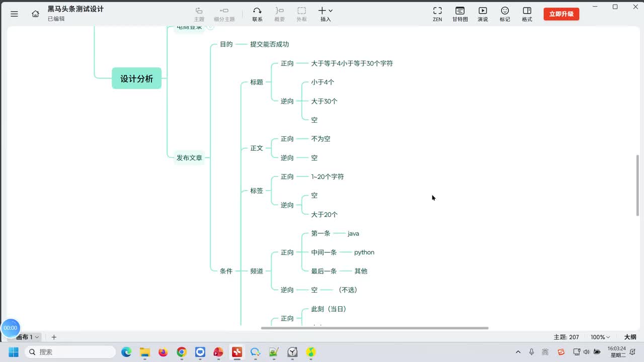Viewport: 644px width, 362px height.
Task: Open Google Chrome from taskbar
Action: tap(182, 352)
